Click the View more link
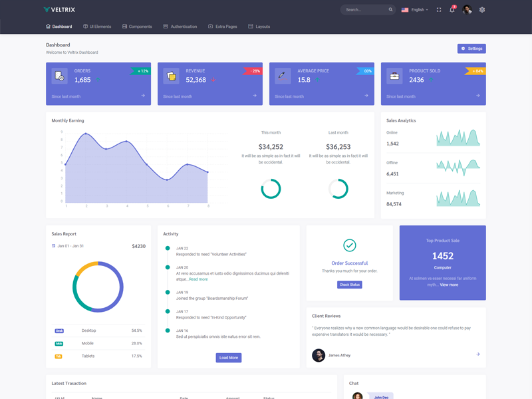 (x=449, y=285)
